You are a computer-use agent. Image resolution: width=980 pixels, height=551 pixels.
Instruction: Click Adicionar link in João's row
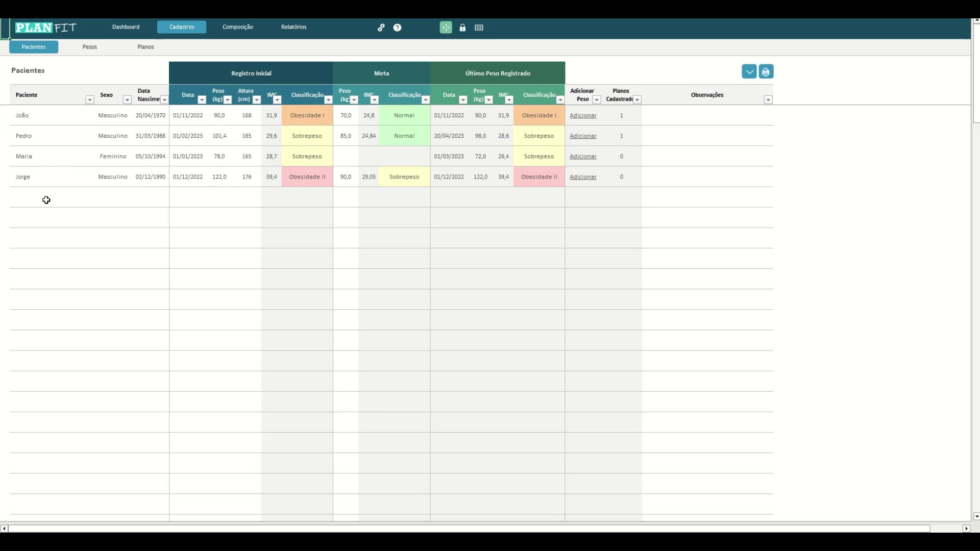pos(583,116)
